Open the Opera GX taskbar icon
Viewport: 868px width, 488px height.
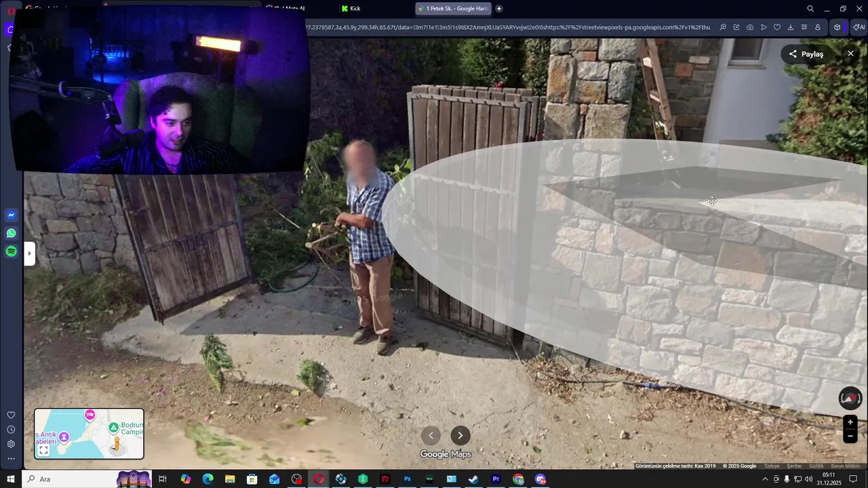pos(319,479)
